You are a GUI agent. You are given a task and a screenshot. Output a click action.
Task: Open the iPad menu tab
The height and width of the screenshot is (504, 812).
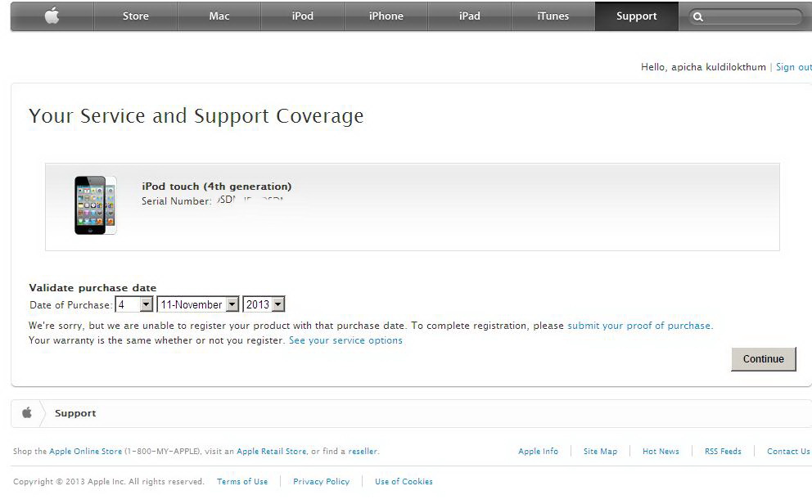469,16
